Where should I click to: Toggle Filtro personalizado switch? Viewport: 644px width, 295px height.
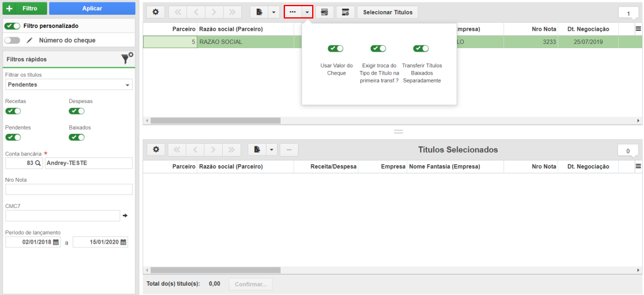click(12, 26)
